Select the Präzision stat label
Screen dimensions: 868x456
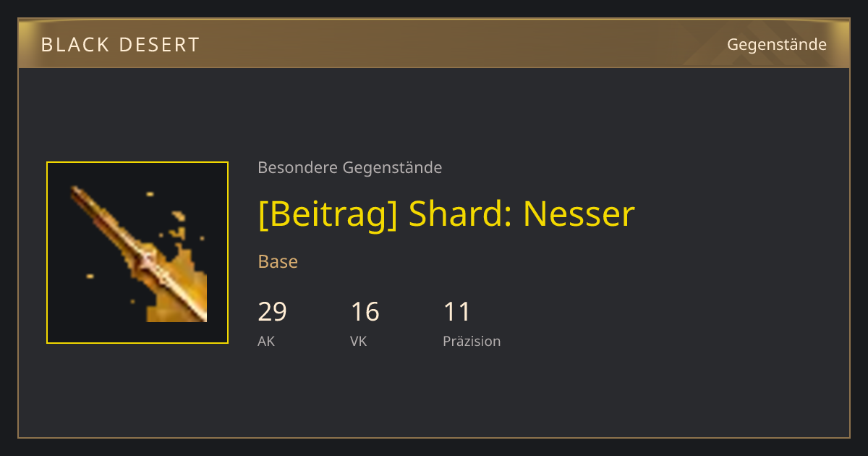[472, 342]
